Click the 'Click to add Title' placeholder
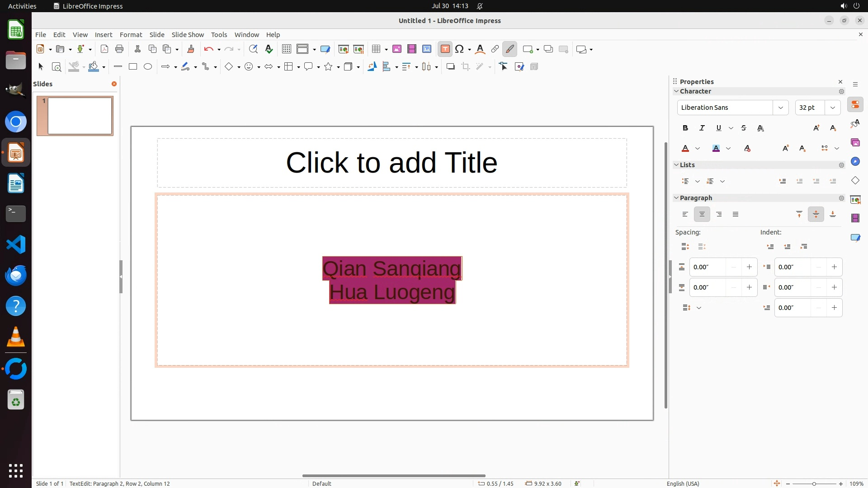Viewport: 868px width, 488px height. [x=392, y=163]
